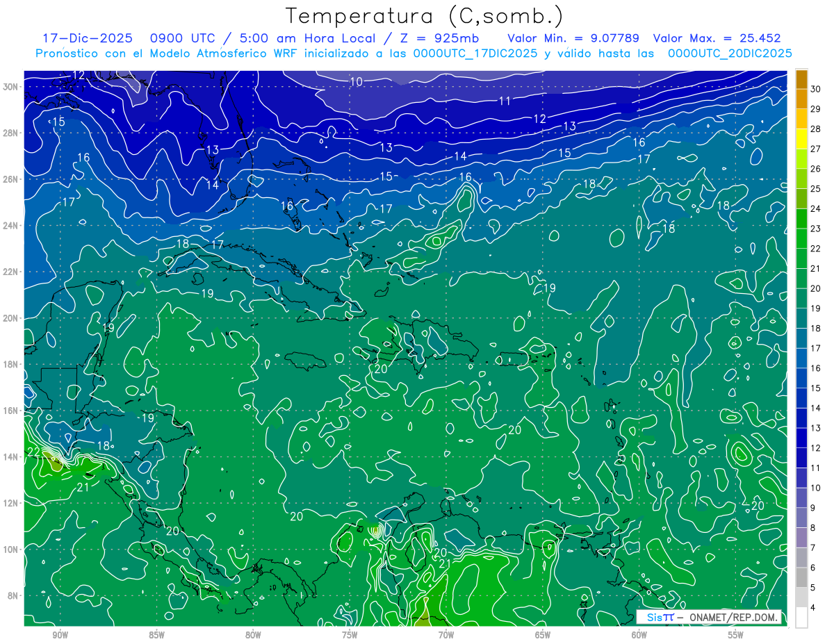The image size is (834, 644).
Task: Click the '8N' latitude axis label
Action: [13, 595]
